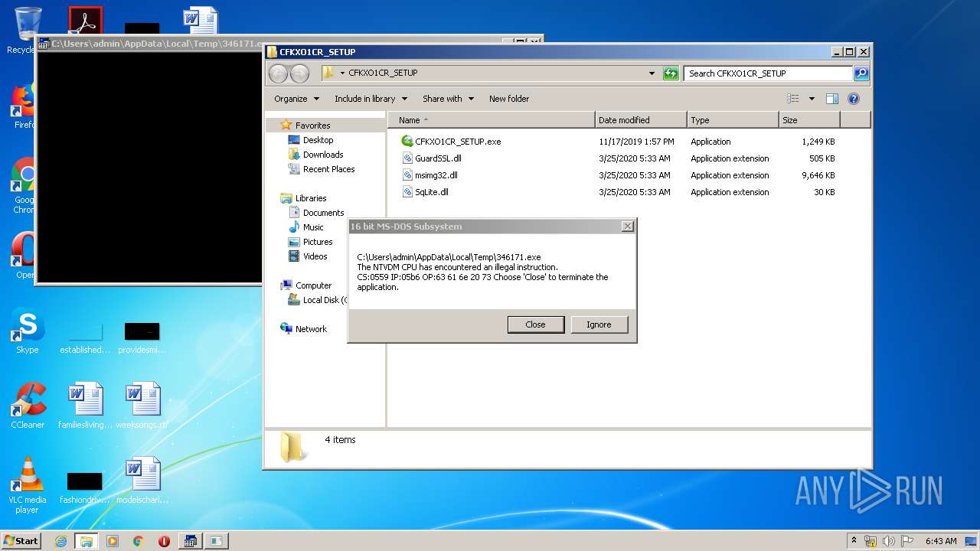This screenshot has height=551, width=980.
Task: Open the Adobe Acrobat desktop shortcut
Action: coord(85,21)
